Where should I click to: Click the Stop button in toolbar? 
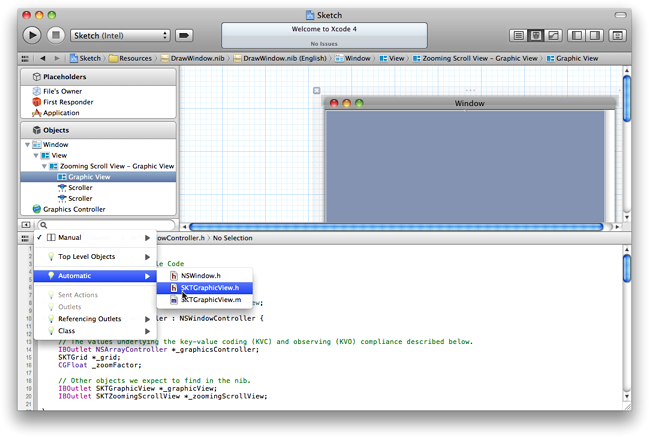[x=56, y=35]
